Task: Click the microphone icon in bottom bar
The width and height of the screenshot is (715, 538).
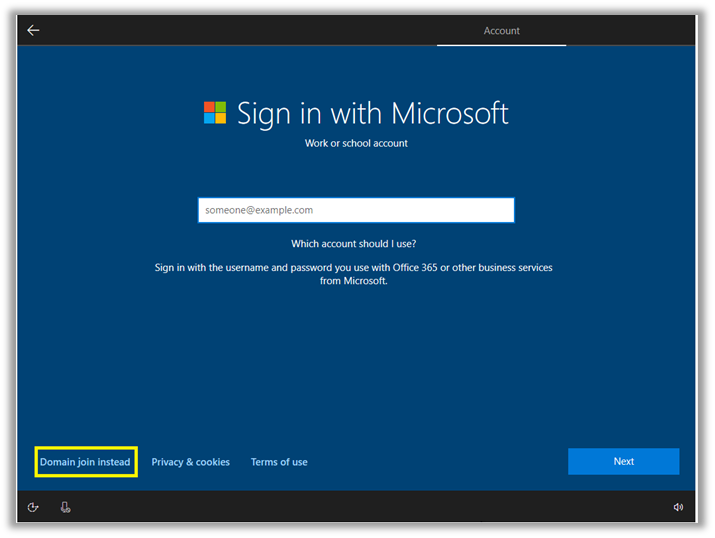Action: (x=65, y=507)
